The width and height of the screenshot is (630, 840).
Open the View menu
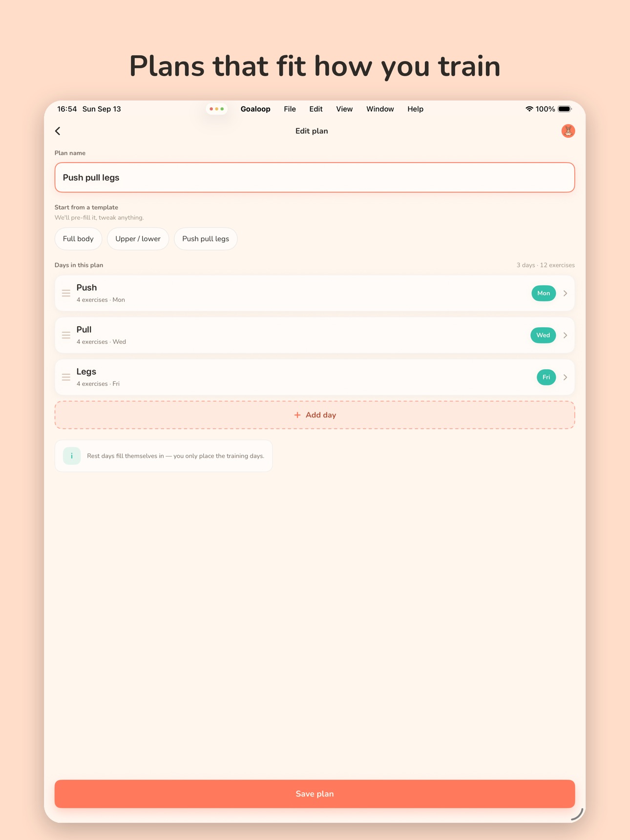coord(344,109)
